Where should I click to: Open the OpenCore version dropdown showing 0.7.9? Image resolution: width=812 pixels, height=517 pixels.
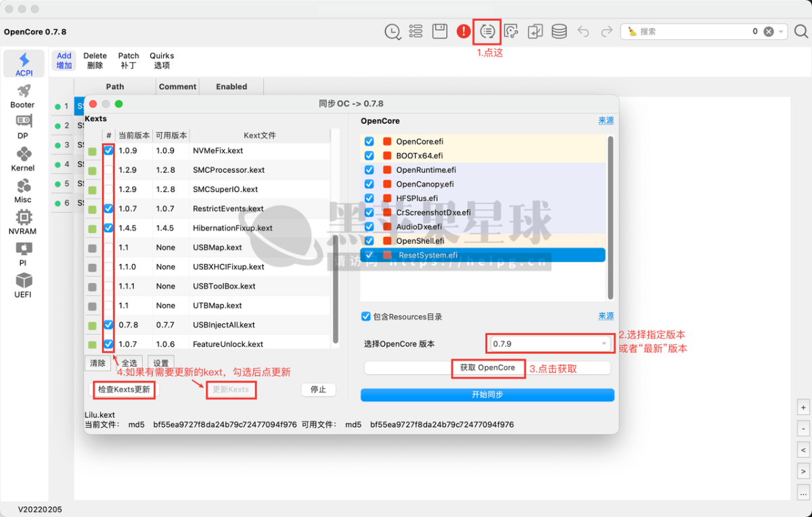(549, 343)
